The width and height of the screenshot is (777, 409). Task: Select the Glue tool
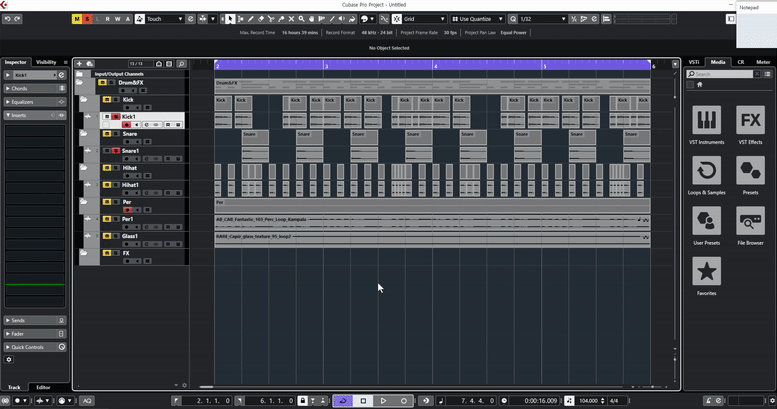(281, 19)
